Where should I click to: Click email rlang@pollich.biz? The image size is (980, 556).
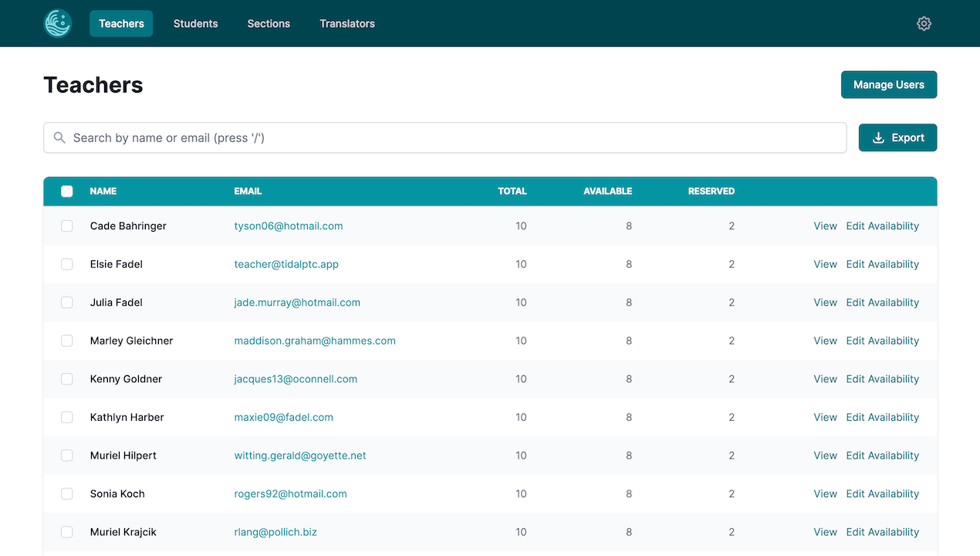point(275,531)
